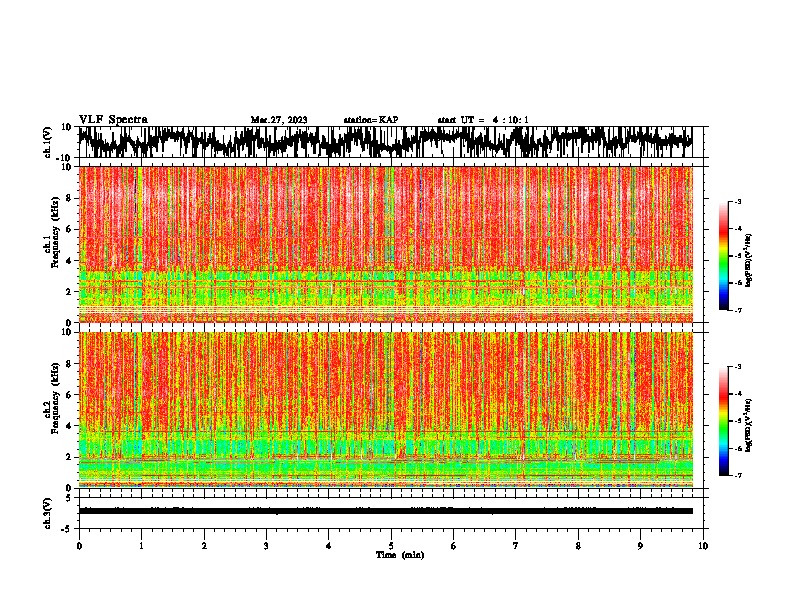This screenshot has height=612, width=792.
Task: Click inside the ch.1 spectrogram panel
Action: tap(385, 244)
